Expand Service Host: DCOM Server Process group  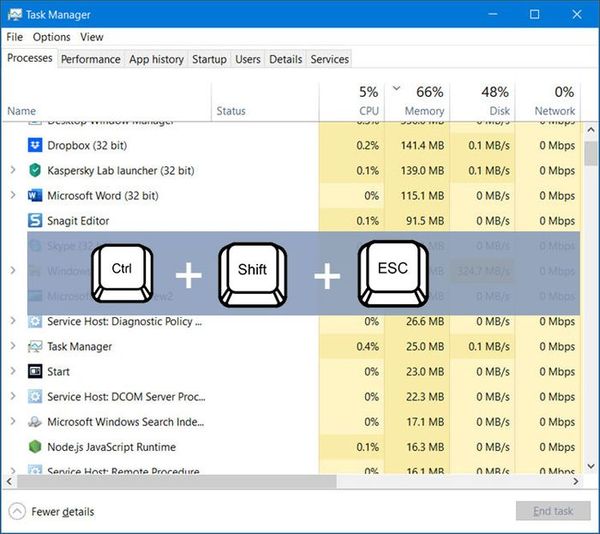(13, 397)
